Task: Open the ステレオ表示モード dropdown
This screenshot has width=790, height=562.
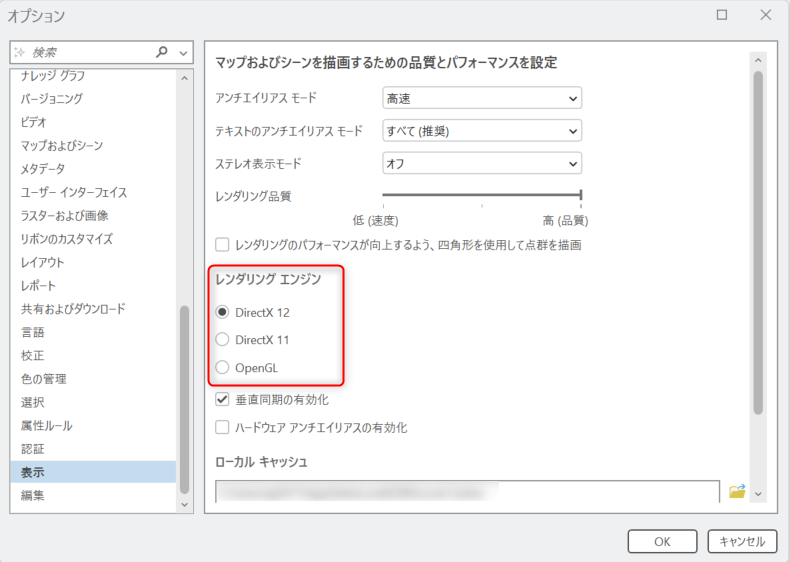Action: coord(481,164)
